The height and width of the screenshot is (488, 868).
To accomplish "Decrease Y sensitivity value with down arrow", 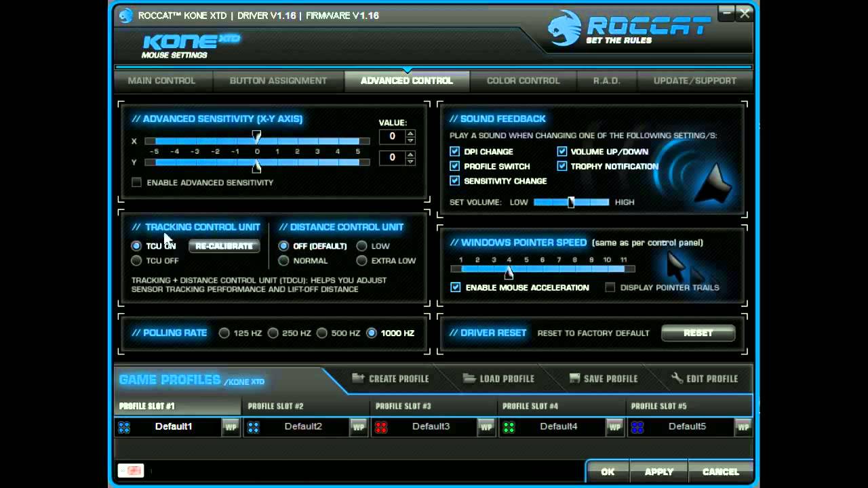I will pos(410,161).
